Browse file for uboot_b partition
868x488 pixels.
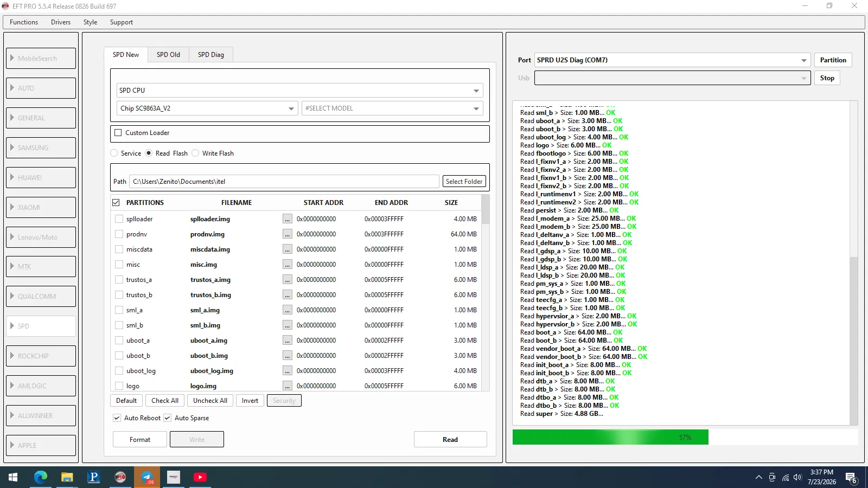click(x=288, y=356)
